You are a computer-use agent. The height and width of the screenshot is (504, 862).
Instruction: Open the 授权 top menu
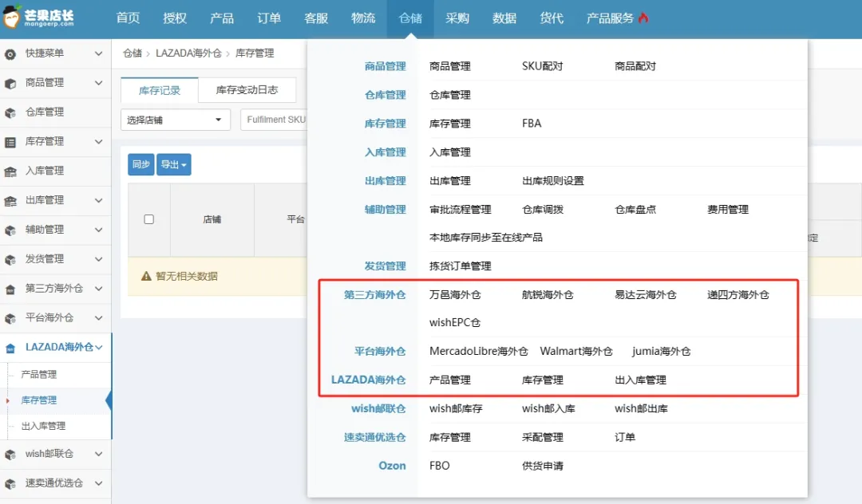tap(175, 18)
